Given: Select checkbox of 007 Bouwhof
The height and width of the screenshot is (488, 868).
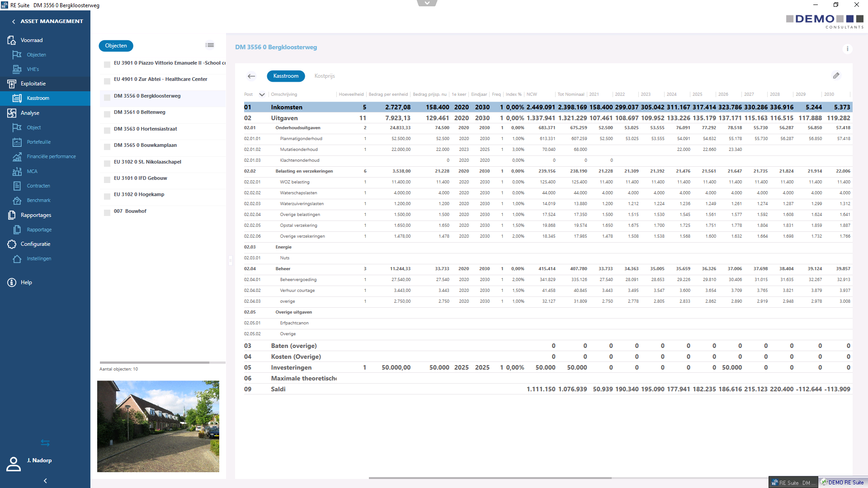Looking at the screenshot, I should pyautogui.click(x=107, y=213).
